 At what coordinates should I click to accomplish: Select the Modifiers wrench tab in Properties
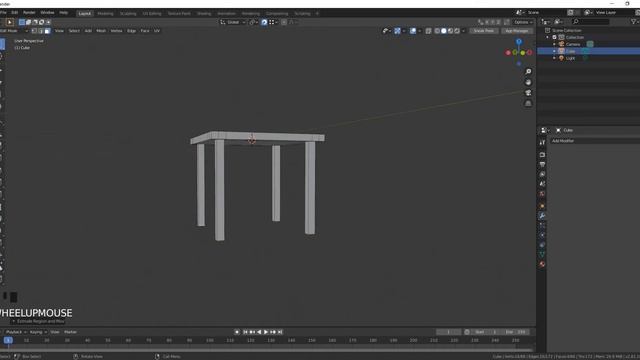coord(542,216)
